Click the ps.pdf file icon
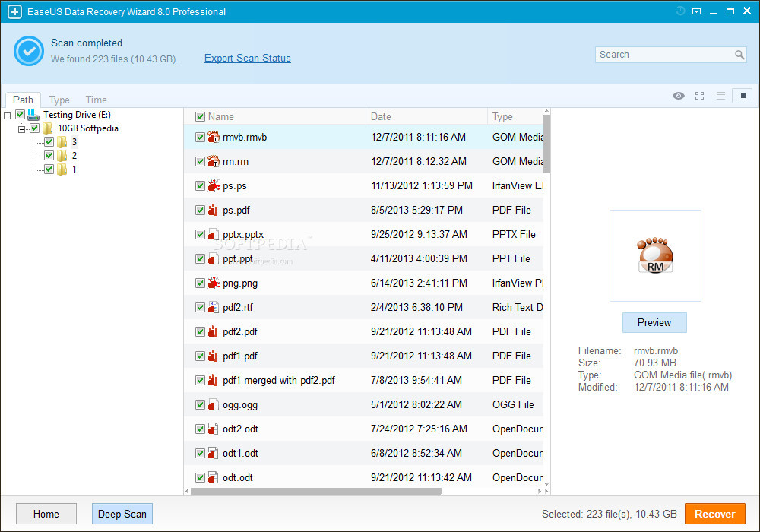Screen dimensions: 760x532 click(x=214, y=211)
